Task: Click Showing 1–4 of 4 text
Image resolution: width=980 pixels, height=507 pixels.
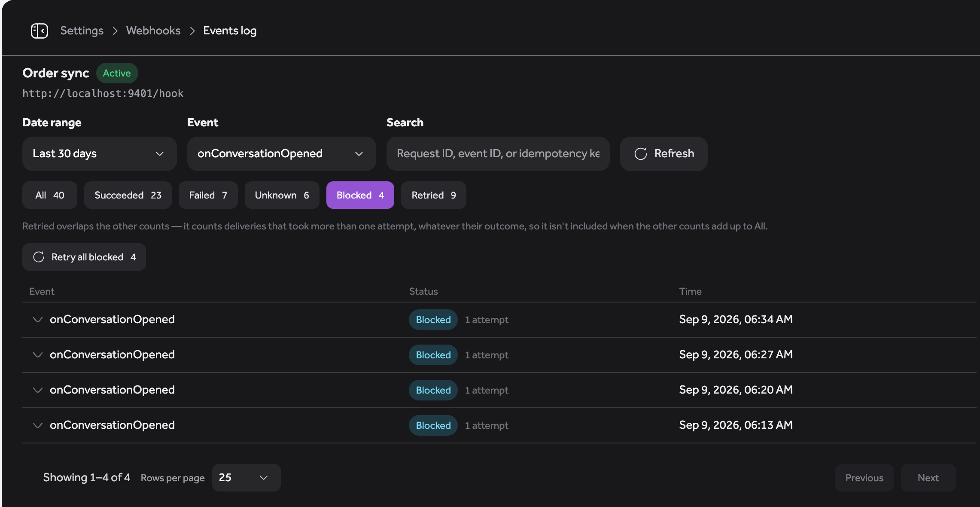Action: pos(86,477)
